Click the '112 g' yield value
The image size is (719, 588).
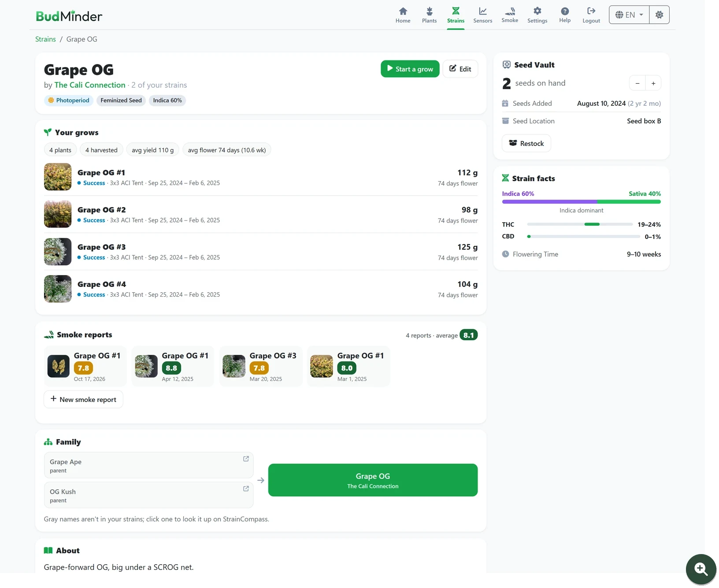pos(467,173)
